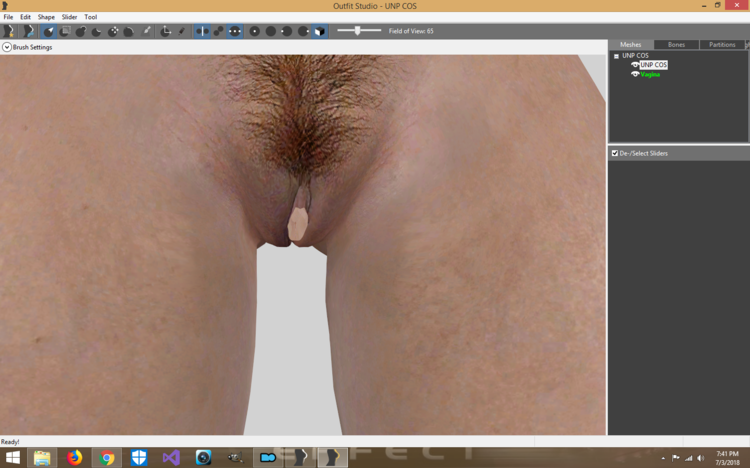Open the Shape menu
The image size is (750, 468).
[x=46, y=17]
